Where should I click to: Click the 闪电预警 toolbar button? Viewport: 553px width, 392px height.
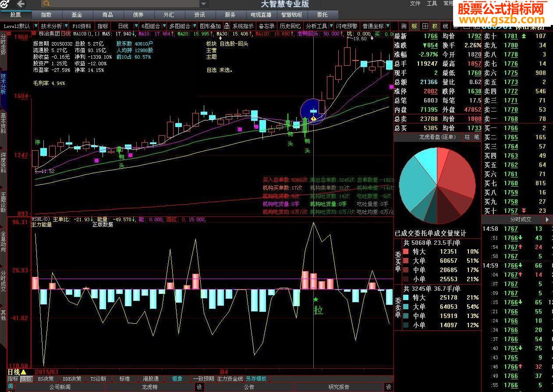coord(347,26)
